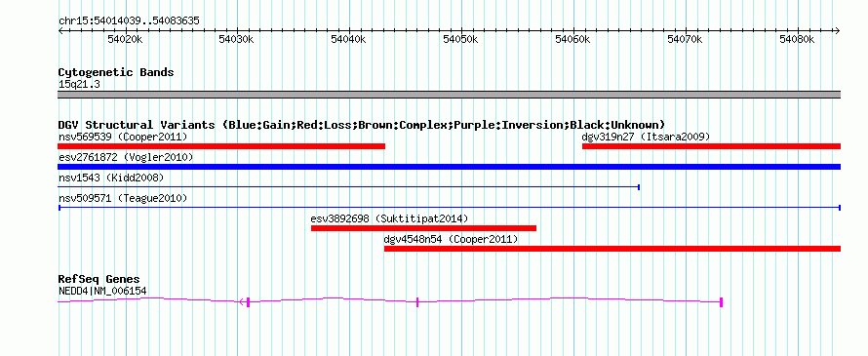Screen dimensions: 868x356
Task: Select the red dgv319n27 loss bar
Action: [x=711, y=146]
